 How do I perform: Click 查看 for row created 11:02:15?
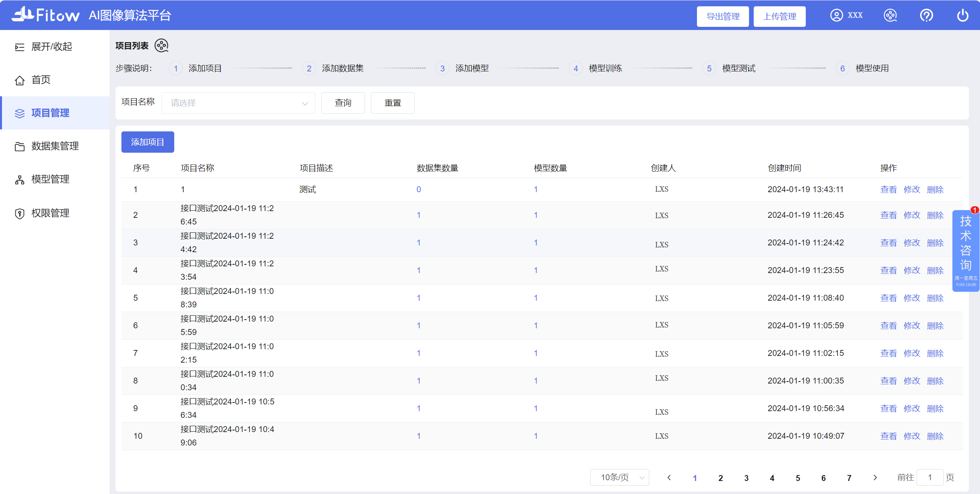click(889, 353)
